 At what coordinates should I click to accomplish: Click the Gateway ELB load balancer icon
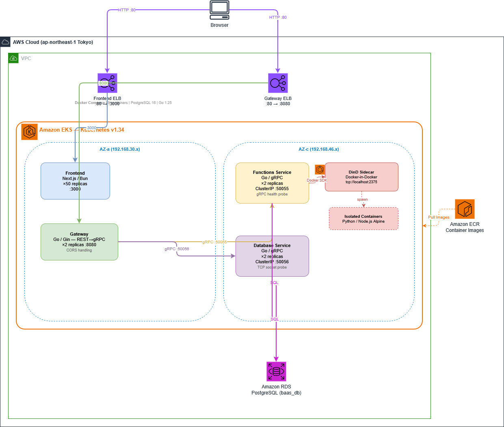[x=278, y=83]
